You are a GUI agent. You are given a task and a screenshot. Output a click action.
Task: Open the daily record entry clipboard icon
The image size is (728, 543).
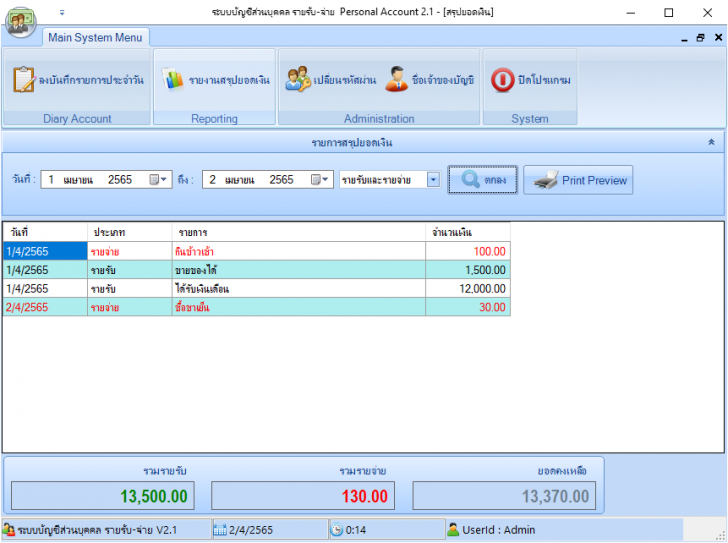coord(23,80)
